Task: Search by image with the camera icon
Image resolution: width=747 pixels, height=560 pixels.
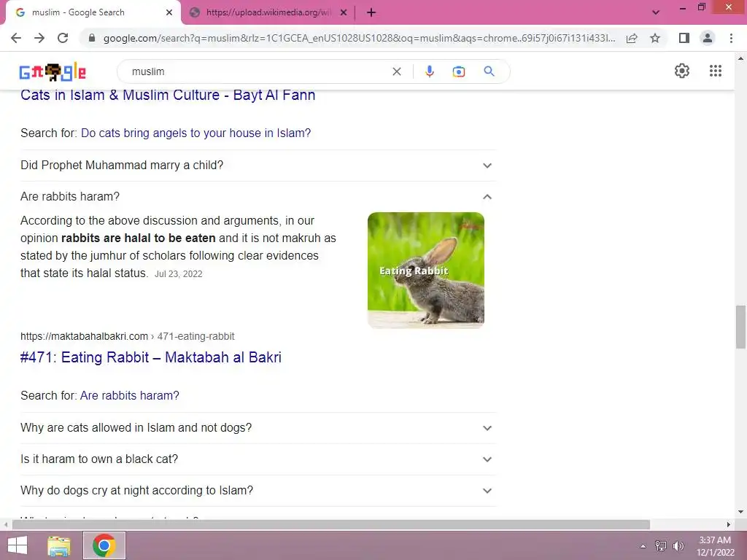Action: coord(459,71)
